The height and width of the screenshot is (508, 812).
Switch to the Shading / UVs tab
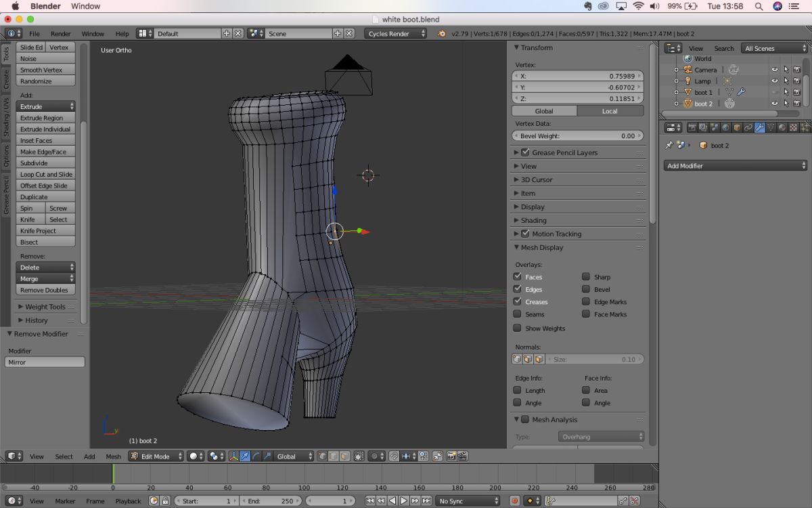[6, 117]
